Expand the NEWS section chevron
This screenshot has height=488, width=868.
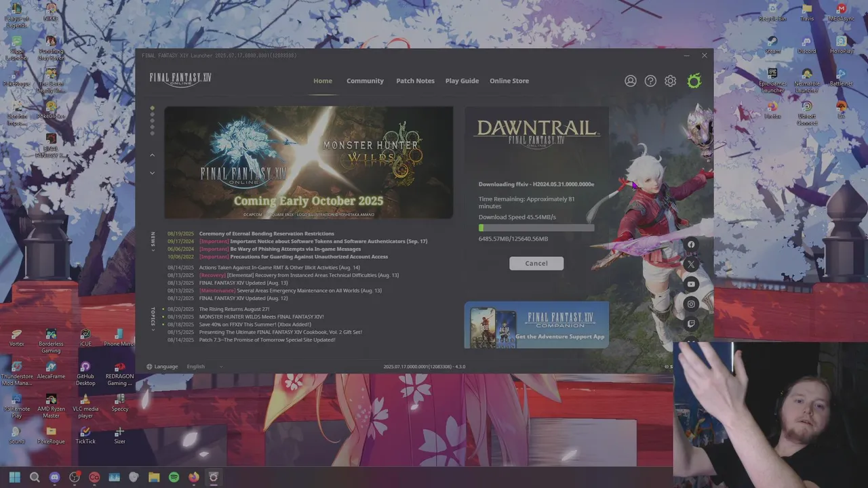coord(153,250)
